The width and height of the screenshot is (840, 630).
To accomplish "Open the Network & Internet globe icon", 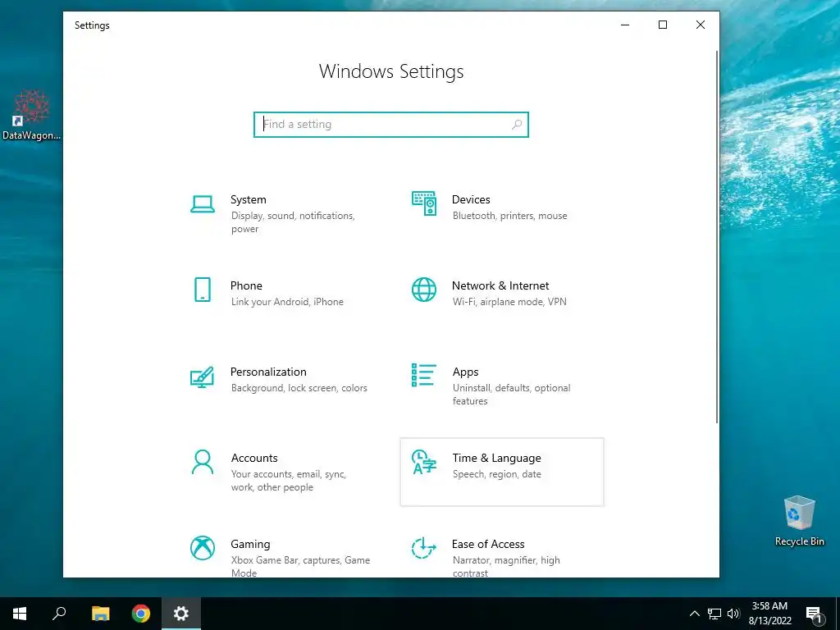I will [424, 290].
